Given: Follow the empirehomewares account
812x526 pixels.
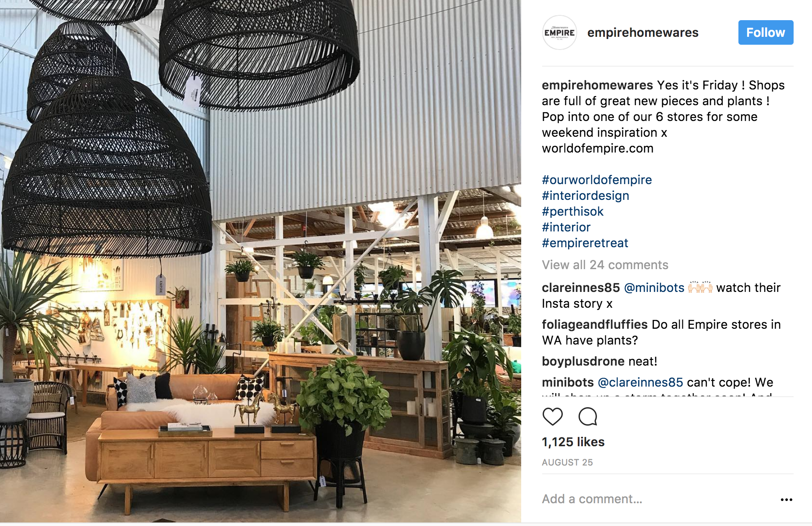Looking at the screenshot, I should click(x=766, y=32).
